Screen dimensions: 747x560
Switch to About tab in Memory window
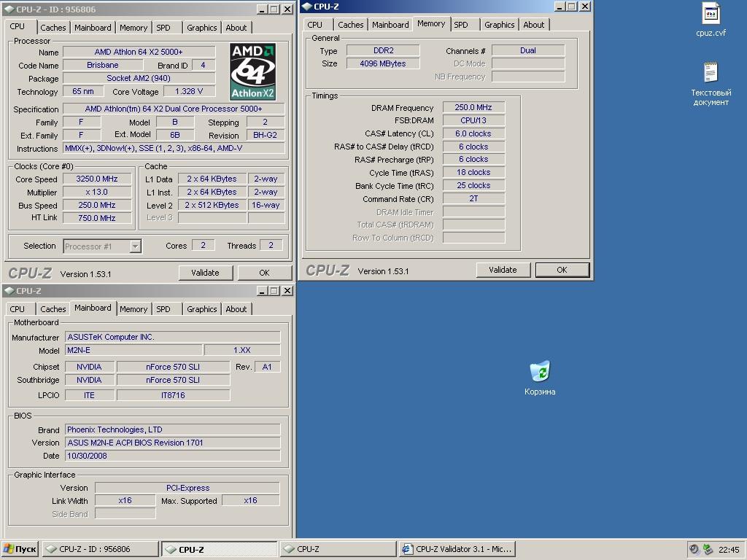[x=533, y=25]
